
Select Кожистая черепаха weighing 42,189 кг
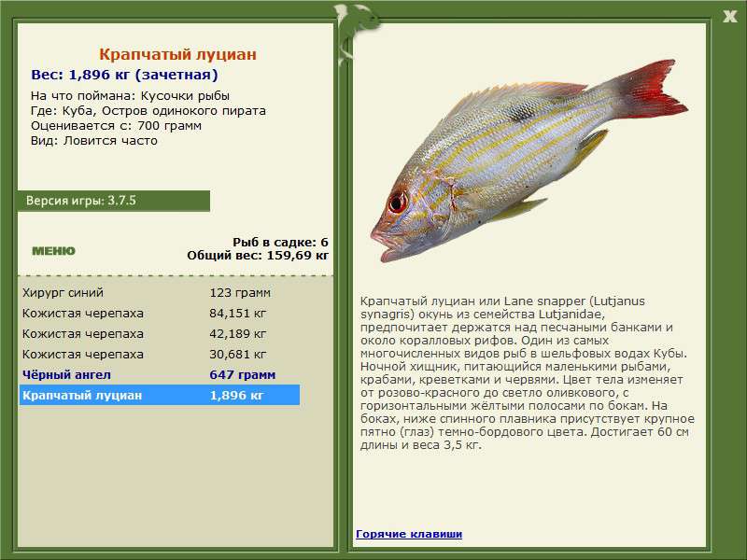coord(160,333)
